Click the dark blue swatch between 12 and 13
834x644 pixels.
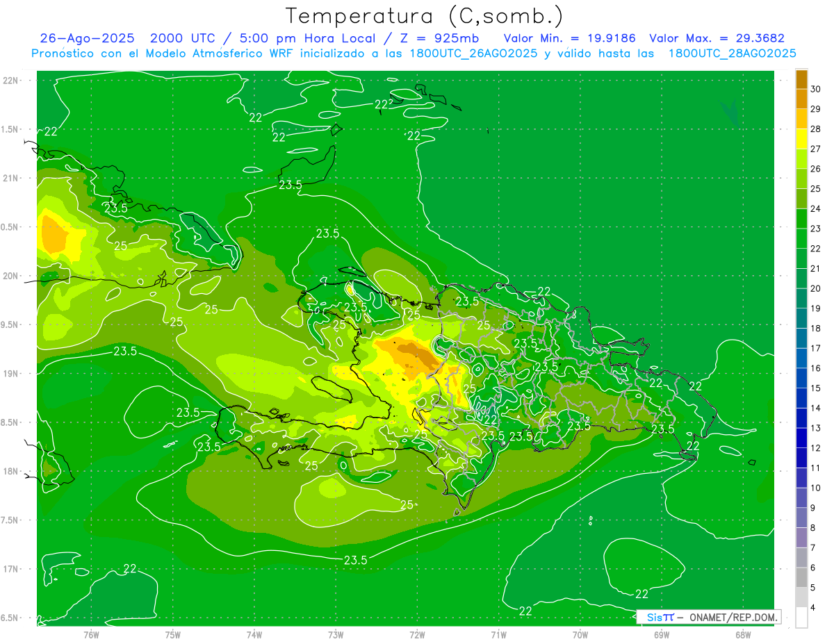(801, 438)
